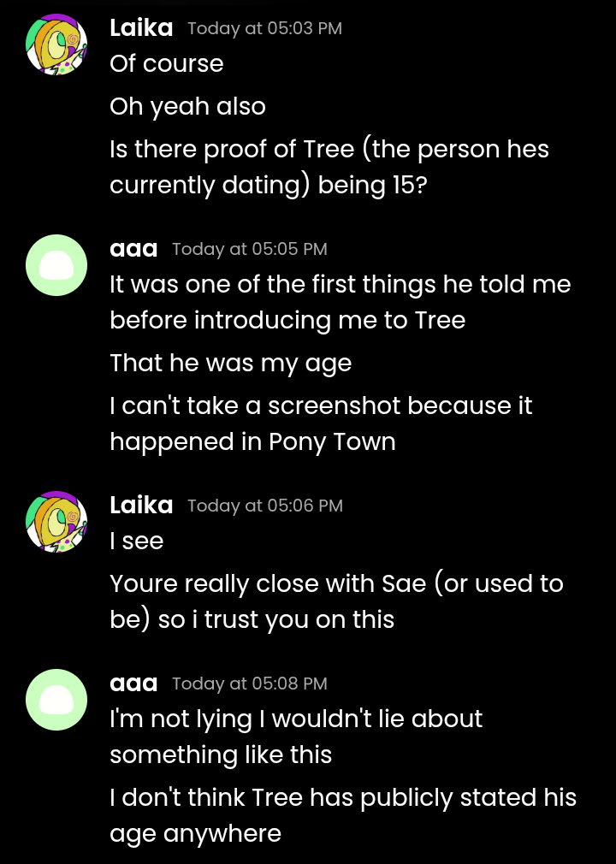Click aaa's green avatar at 05:05 PM
The width and height of the screenshot is (616, 864).
[x=56, y=265]
